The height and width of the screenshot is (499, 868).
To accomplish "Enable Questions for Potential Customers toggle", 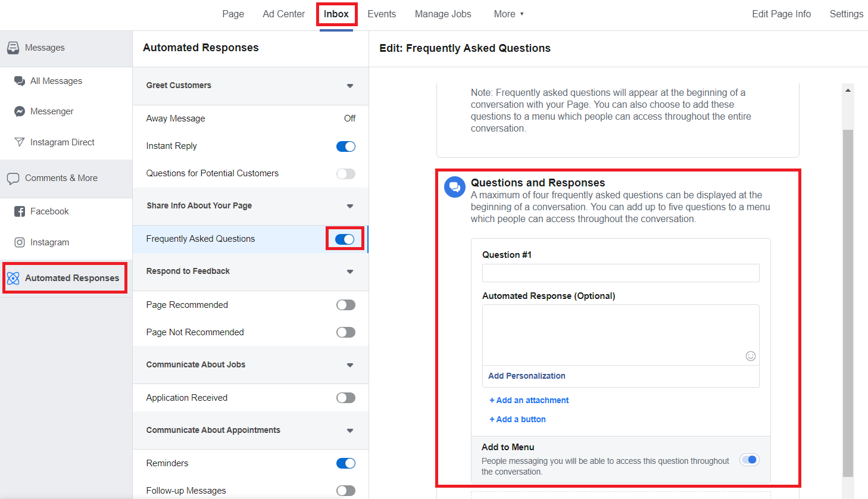I will [346, 174].
